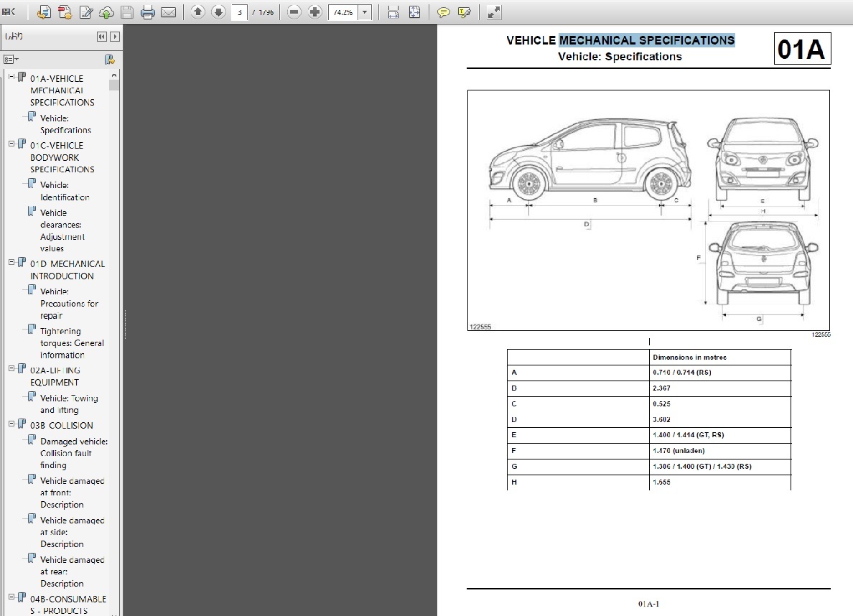Click table cell 1.470 (unladen)
The height and width of the screenshot is (616, 853).
[719, 451]
